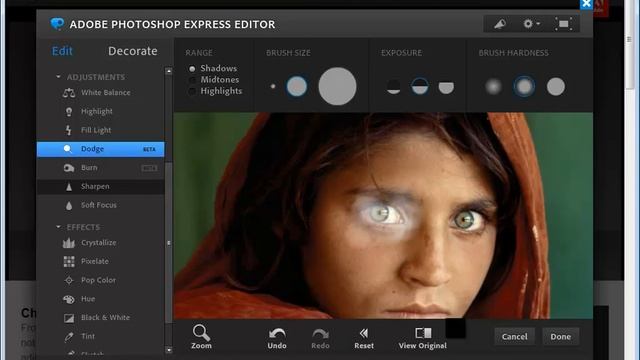Toggle fullscreen mode icon

click(563, 24)
